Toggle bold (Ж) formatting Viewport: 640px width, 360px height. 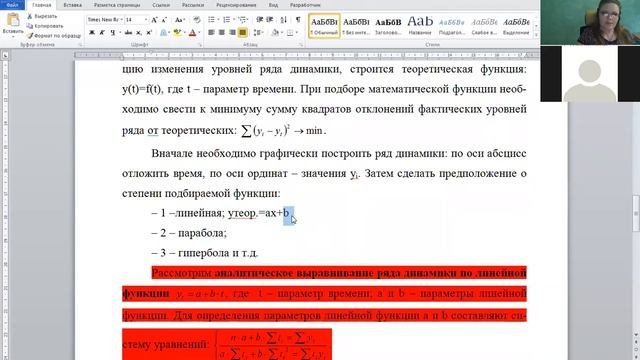[92, 33]
